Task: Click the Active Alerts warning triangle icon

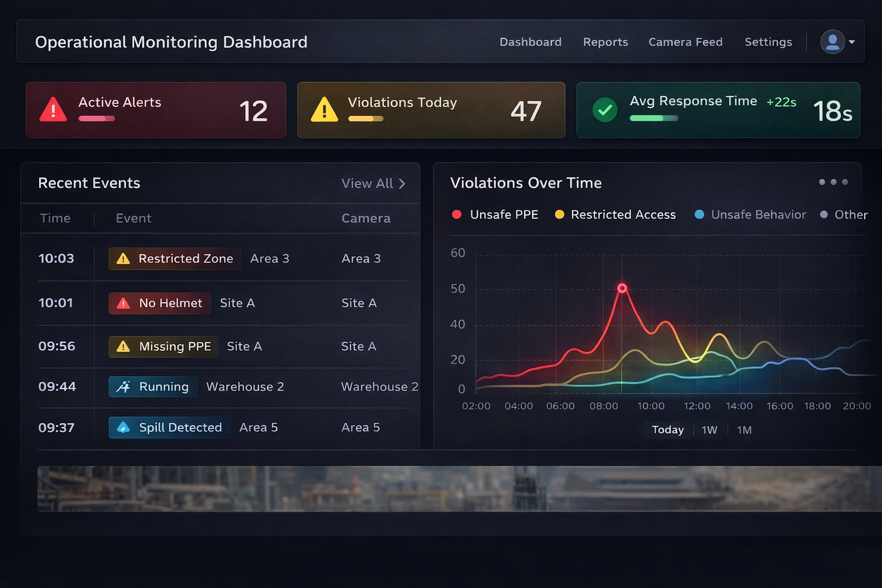Action: [53, 110]
